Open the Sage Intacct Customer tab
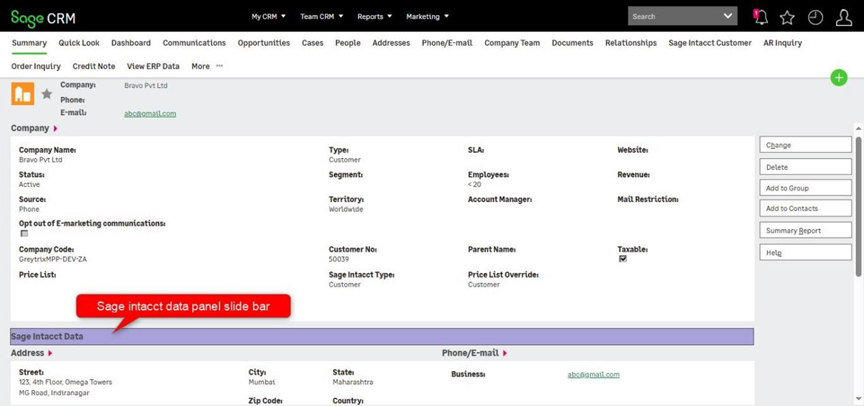This screenshot has width=864, height=406. point(709,43)
